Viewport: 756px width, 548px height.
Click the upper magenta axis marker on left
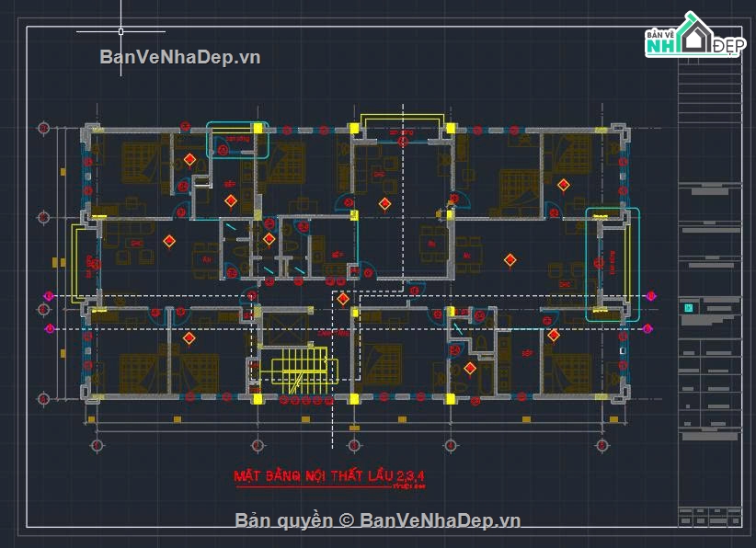[50, 296]
